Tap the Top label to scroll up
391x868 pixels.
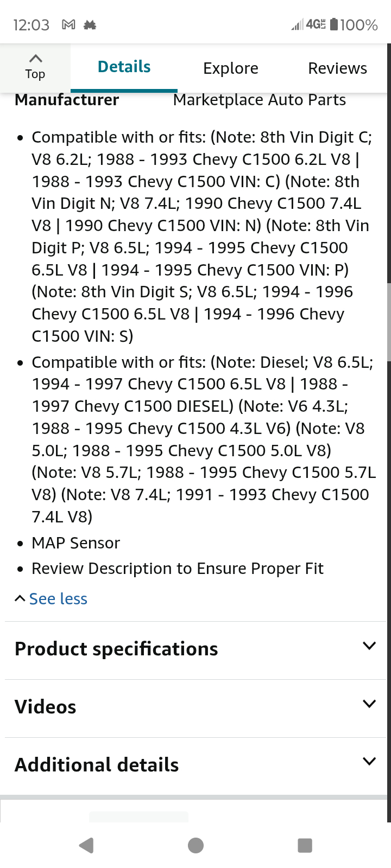pyautogui.click(x=35, y=74)
